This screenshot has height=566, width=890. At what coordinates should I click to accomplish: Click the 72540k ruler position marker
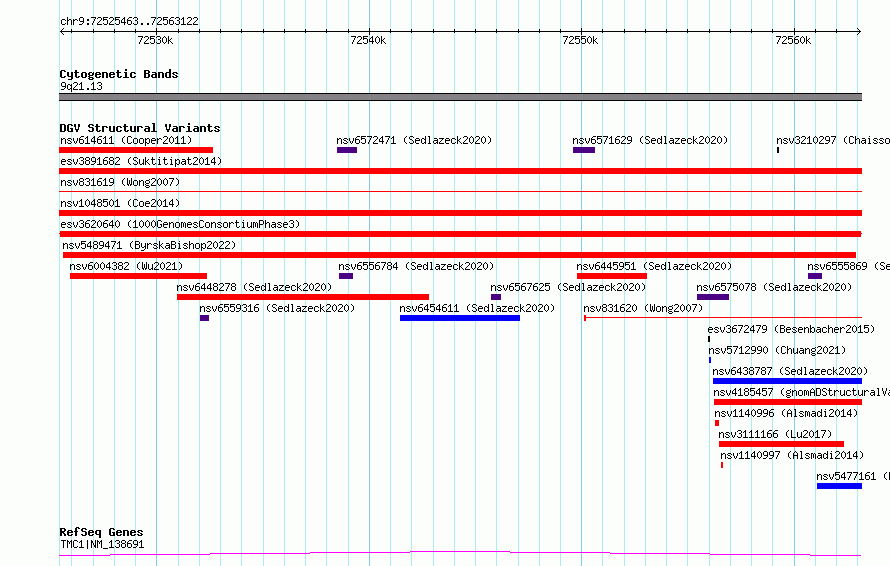(x=368, y=40)
